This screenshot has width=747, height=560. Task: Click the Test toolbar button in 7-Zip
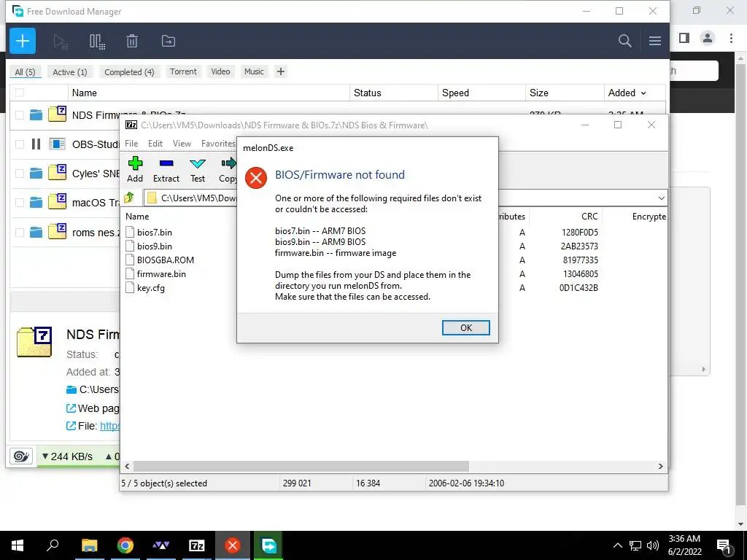[x=198, y=169]
